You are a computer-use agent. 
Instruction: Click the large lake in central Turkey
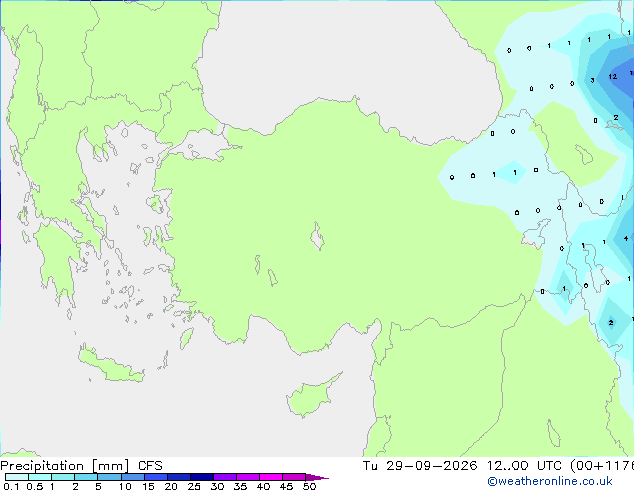pos(317,236)
